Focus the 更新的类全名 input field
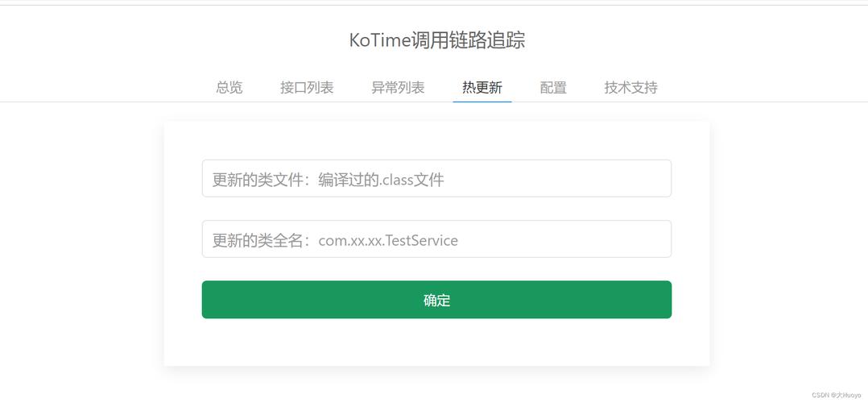Image resolution: width=868 pixels, height=403 pixels. tap(436, 239)
